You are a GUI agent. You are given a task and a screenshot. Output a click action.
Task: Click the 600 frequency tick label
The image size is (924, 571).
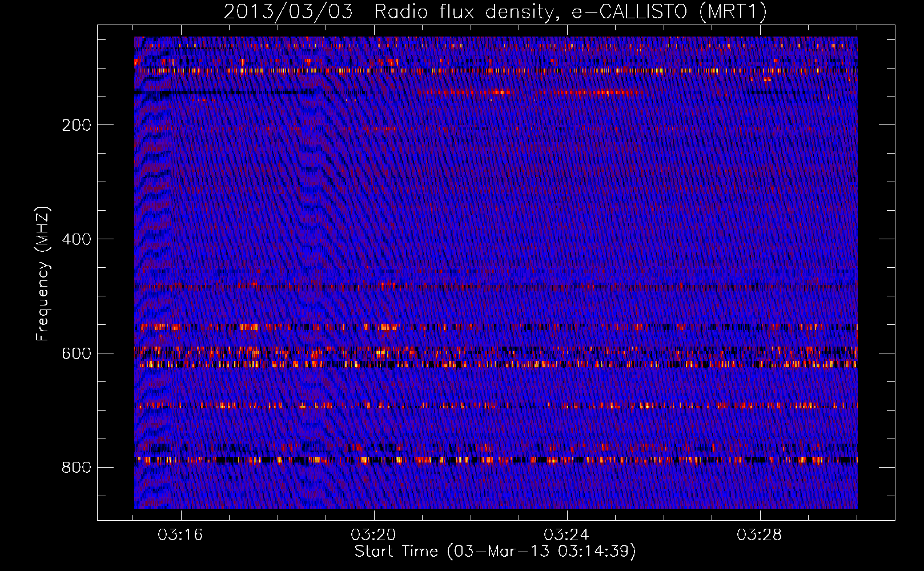coord(77,353)
